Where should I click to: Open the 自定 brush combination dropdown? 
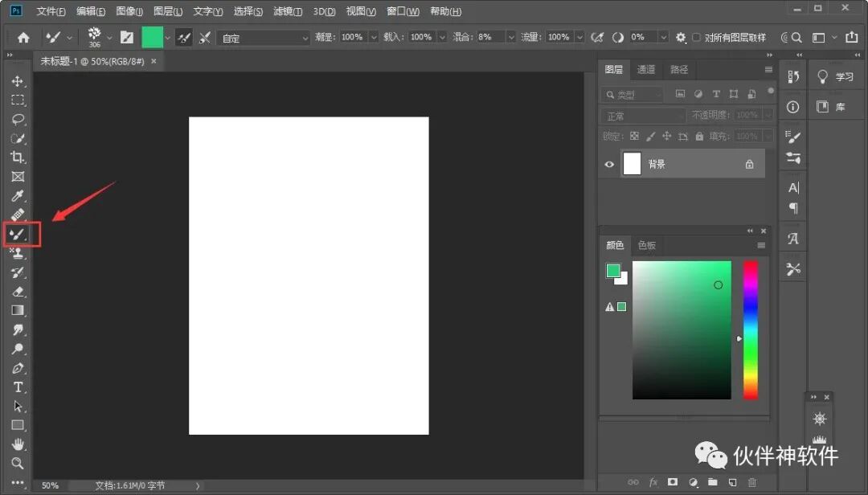tap(264, 38)
